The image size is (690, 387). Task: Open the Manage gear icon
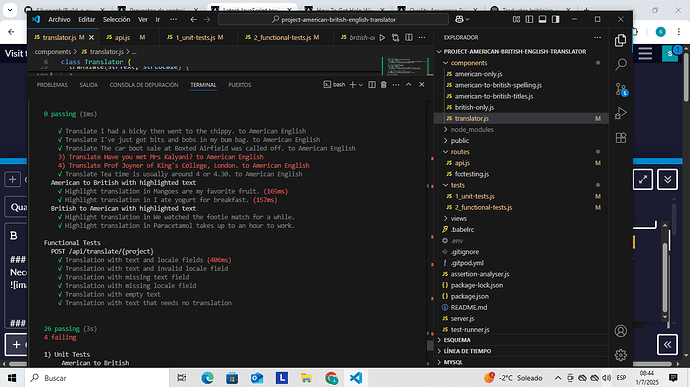coord(620,354)
